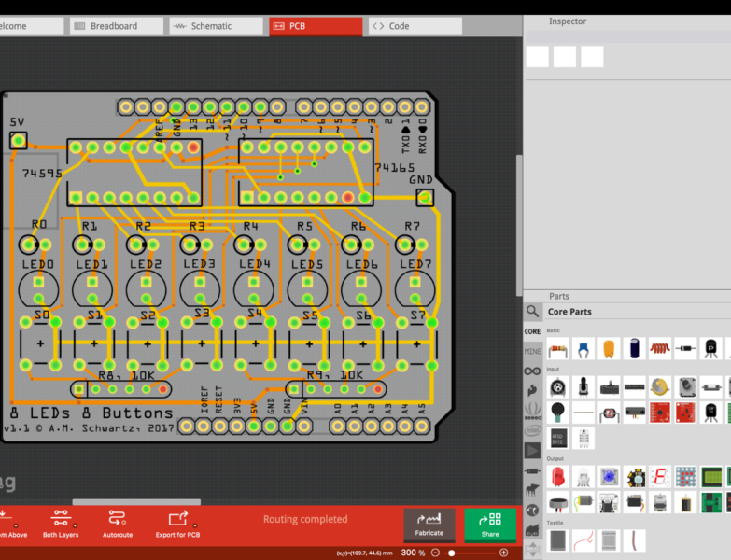731x560 pixels.
Task: Pick the white humidity sensor part
Action: (x=583, y=439)
